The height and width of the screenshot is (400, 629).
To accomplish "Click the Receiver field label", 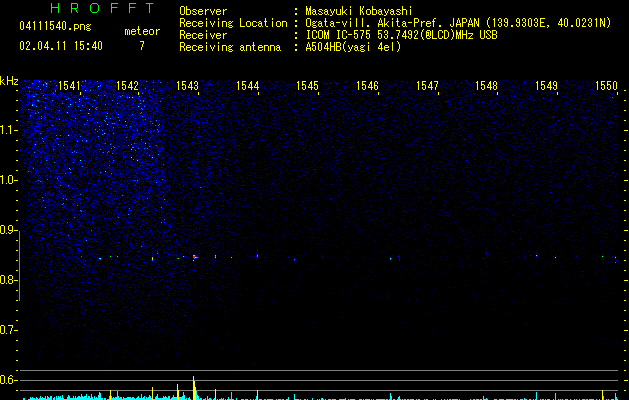I will tap(203, 35).
